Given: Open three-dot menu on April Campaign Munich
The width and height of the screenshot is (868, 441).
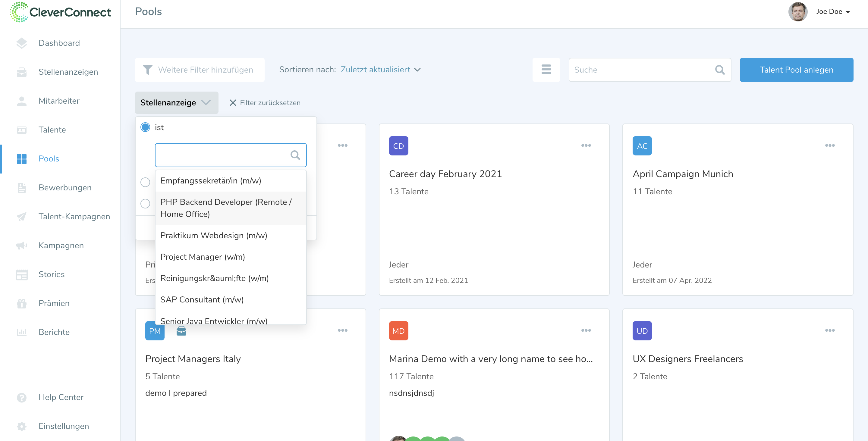Looking at the screenshot, I should coord(830,145).
